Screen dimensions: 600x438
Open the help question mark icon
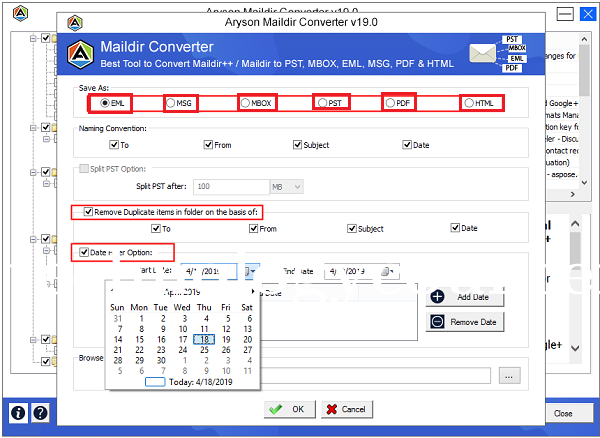tap(40, 413)
